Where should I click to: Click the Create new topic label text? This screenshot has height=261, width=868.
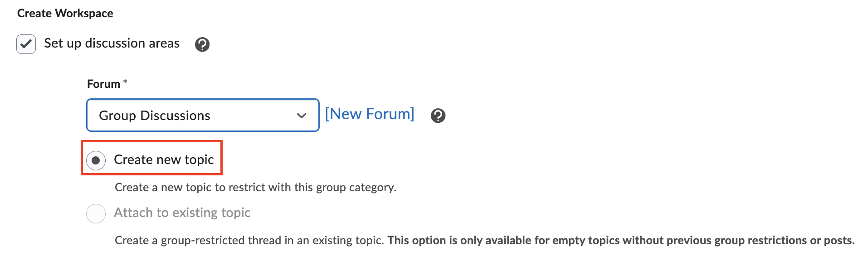tap(164, 159)
